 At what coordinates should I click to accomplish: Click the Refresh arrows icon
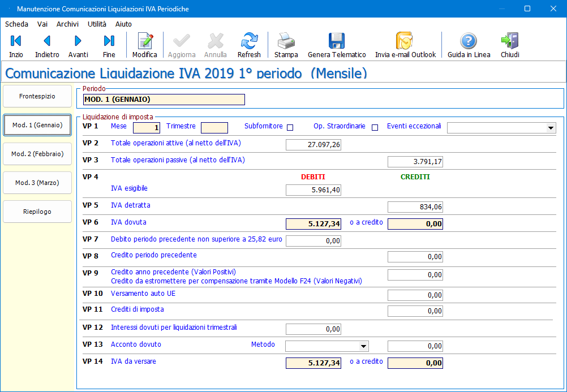[x=249, y=41]
